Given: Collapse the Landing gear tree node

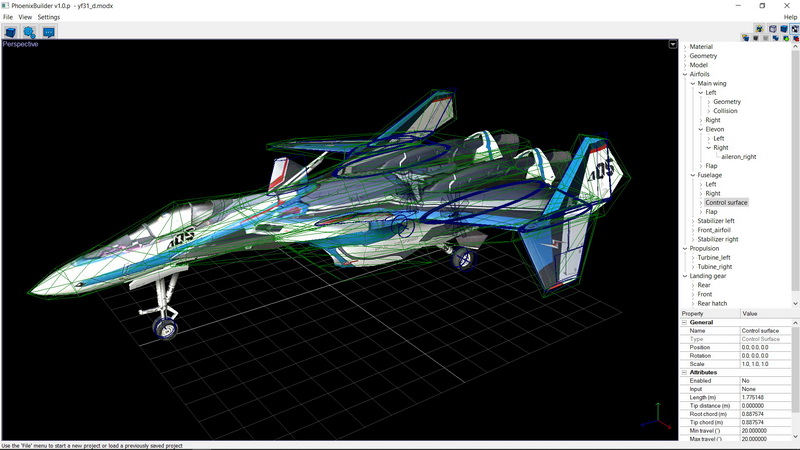Looking at the screenshot, I should coord(685,276).
